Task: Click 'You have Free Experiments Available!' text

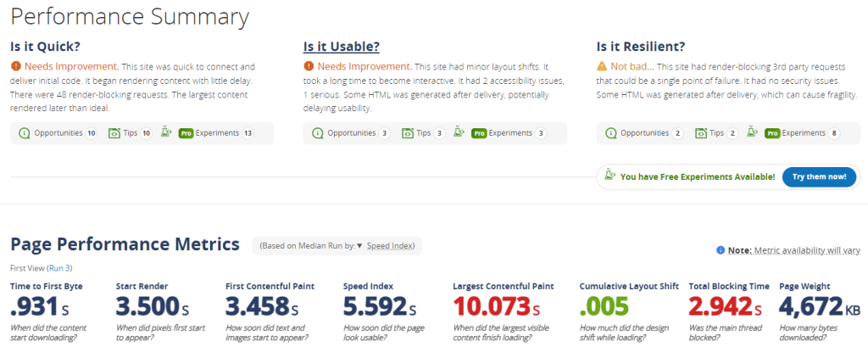Action: point(698,176)
